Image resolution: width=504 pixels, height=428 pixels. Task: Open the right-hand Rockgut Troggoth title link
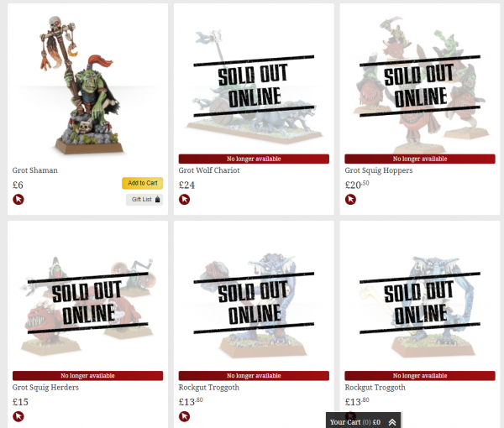375,388
